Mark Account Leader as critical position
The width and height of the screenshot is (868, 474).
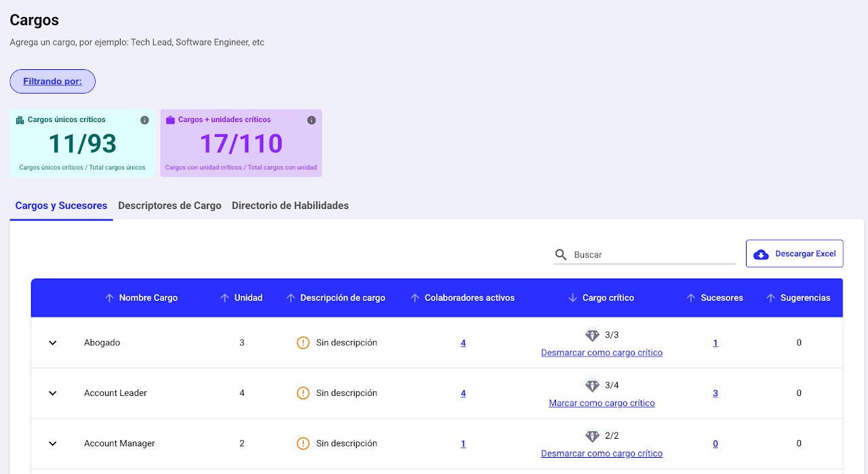601,403
